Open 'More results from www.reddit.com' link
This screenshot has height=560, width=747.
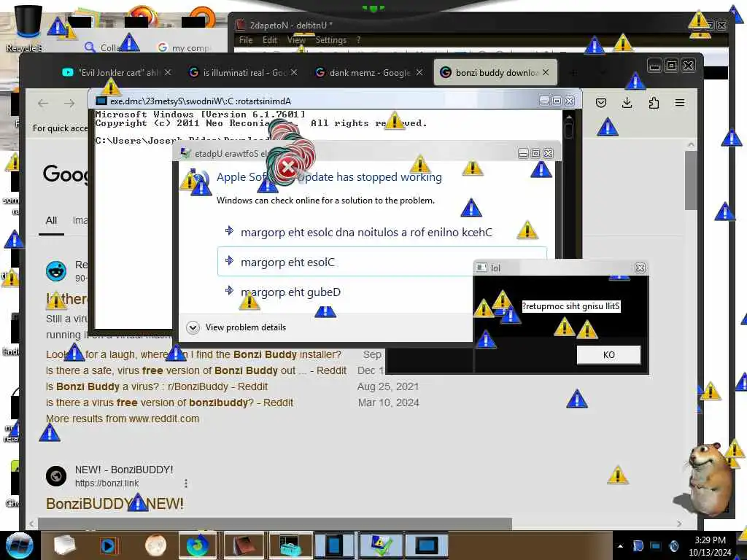pyautogui.click(x=123, y=419)
